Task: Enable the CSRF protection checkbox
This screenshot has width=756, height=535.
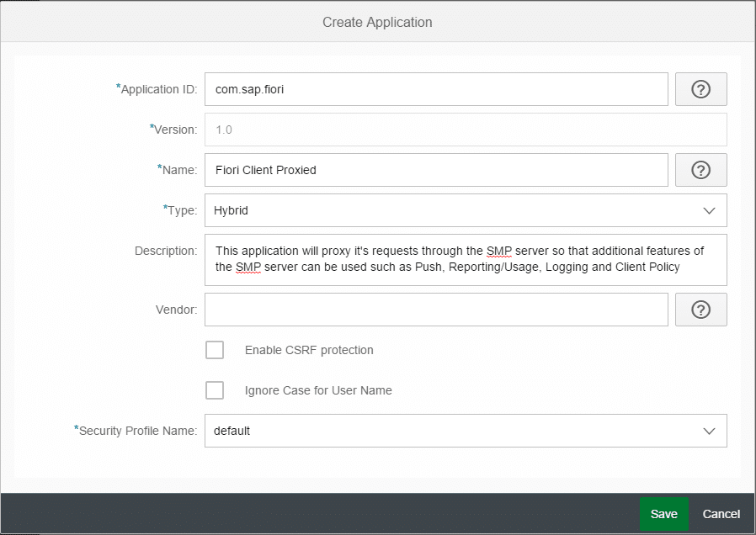Action: click(215, 350)
